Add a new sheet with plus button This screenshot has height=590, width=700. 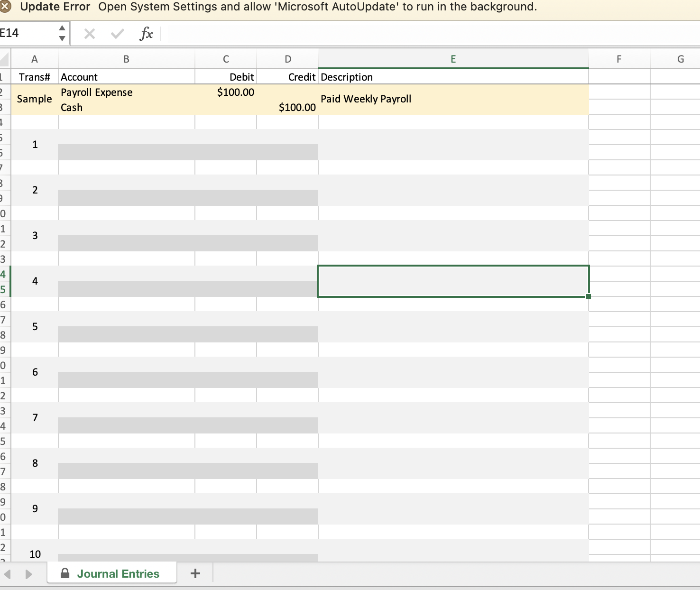[195, 573]
